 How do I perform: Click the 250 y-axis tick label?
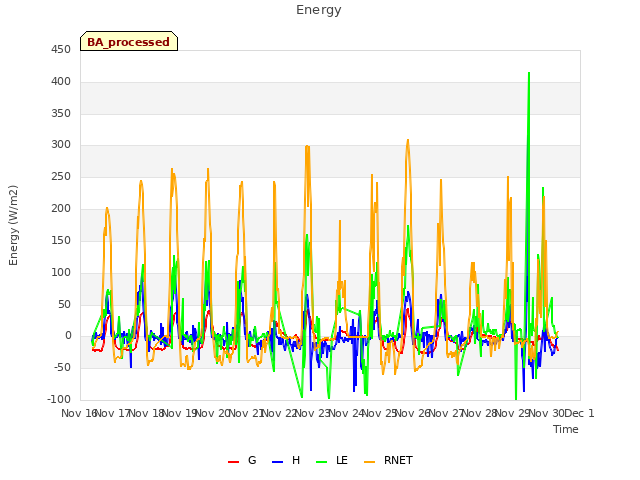tap(61, 177)
